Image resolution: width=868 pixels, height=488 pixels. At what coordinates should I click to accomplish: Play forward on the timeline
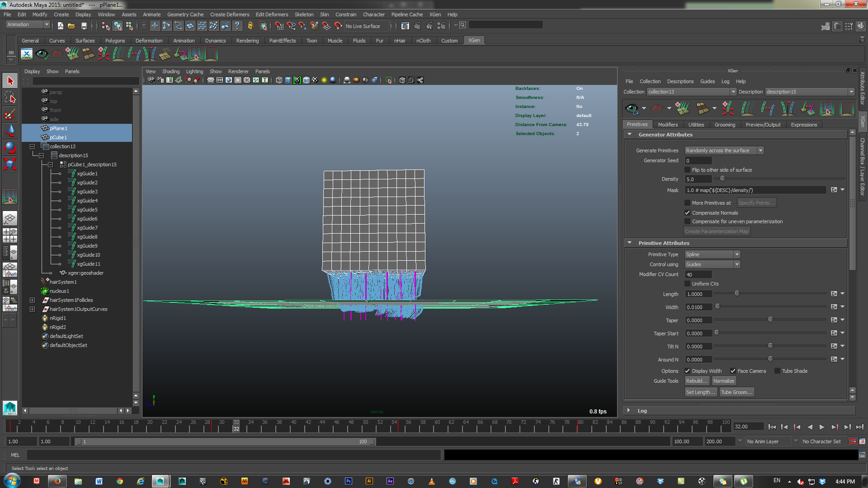[822, 427]
